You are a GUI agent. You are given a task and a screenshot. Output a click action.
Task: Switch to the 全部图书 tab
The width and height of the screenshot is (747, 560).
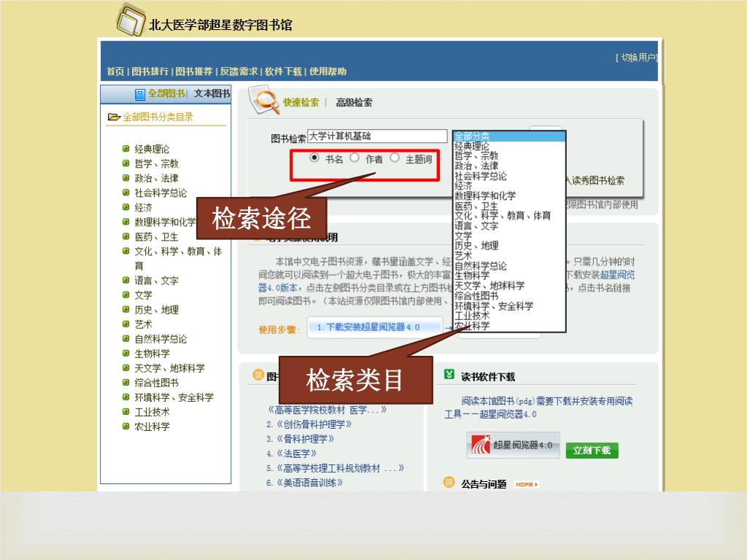(166, 93)
